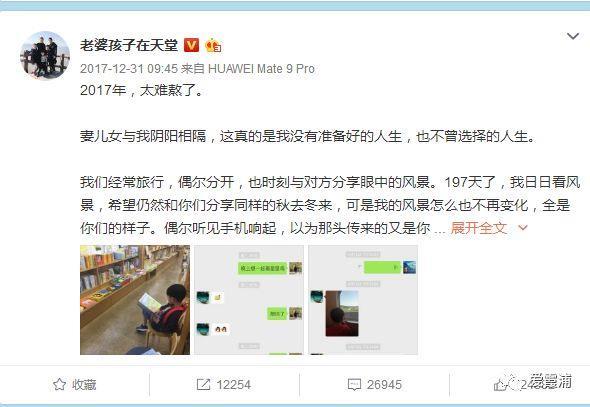Click the crown membership badge icon
Image resolution: width=590 pixels, height=407 pixels.
pyautogui.click(x=213, y=46)
